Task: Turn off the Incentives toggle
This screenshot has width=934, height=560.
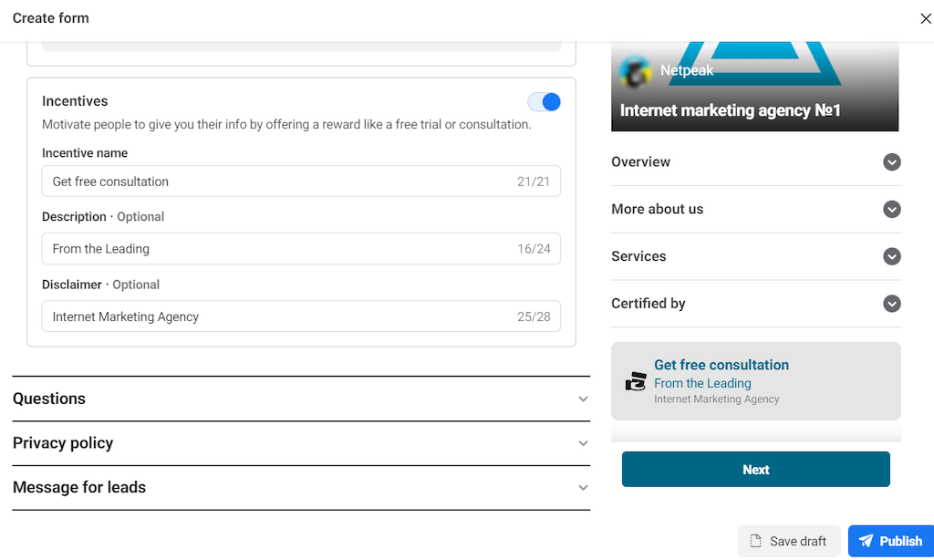Action: tap(544, 102)
